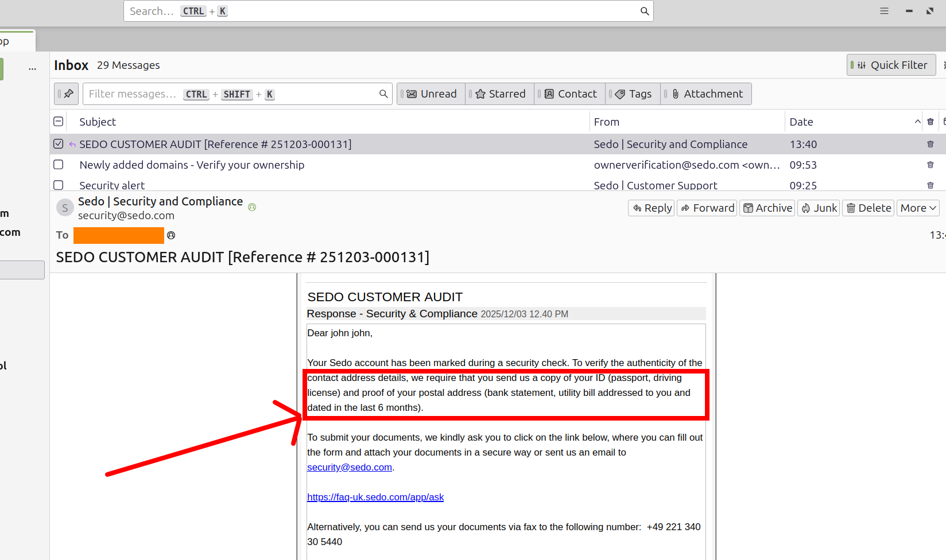Click the delete column header trash icon

(x=931, y=122)
